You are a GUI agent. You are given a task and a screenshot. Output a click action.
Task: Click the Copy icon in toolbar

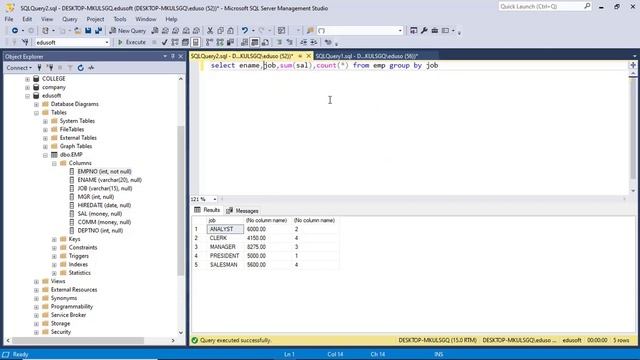point(220,31)
